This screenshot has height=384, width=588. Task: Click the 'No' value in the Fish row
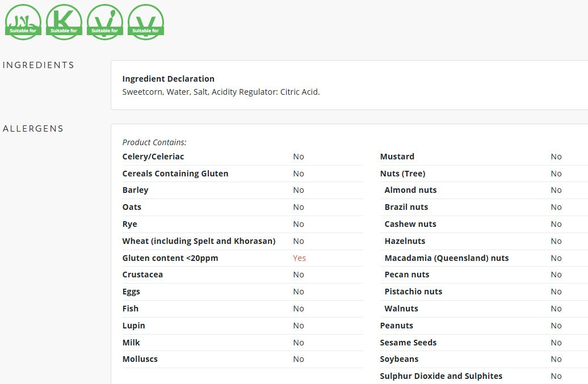point(299,309)
